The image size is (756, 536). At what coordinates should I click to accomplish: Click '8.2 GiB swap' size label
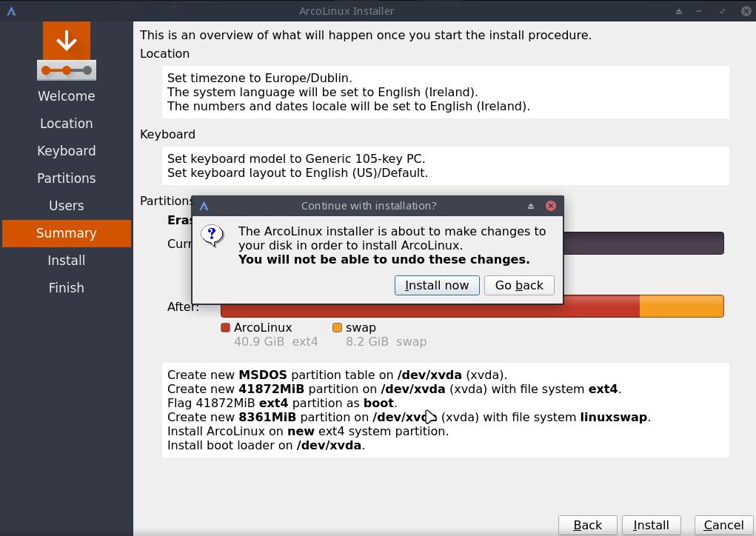(x=387, y=342)
